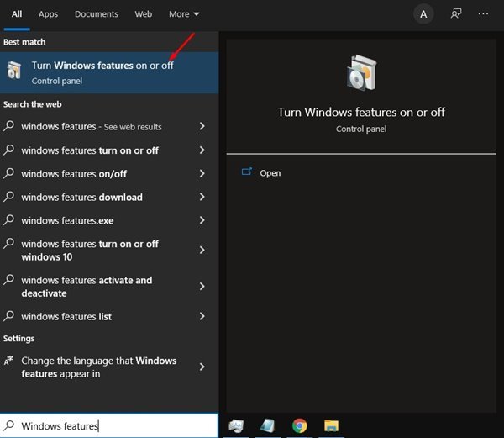Click search icon beside 'windows features list'
504x438 pixels.
9,315
